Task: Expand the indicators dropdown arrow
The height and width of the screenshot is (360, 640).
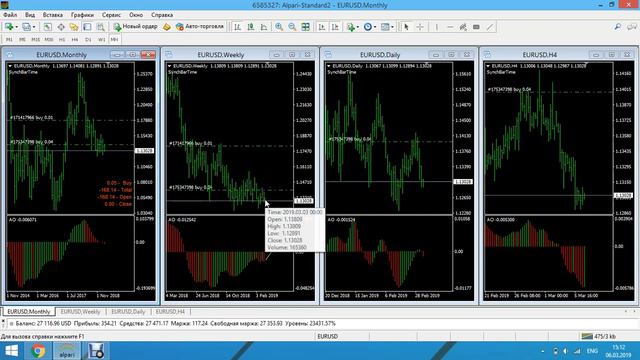Action: pos(358,27)
